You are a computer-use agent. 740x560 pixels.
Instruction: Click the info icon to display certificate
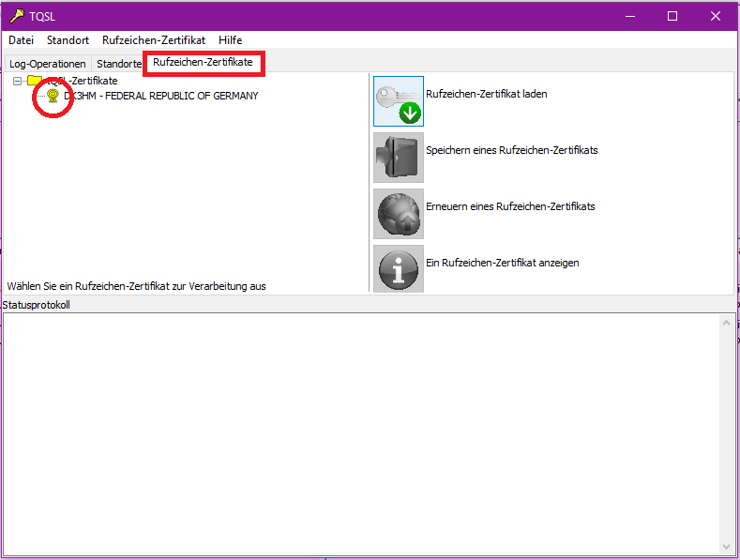point(399,268)
